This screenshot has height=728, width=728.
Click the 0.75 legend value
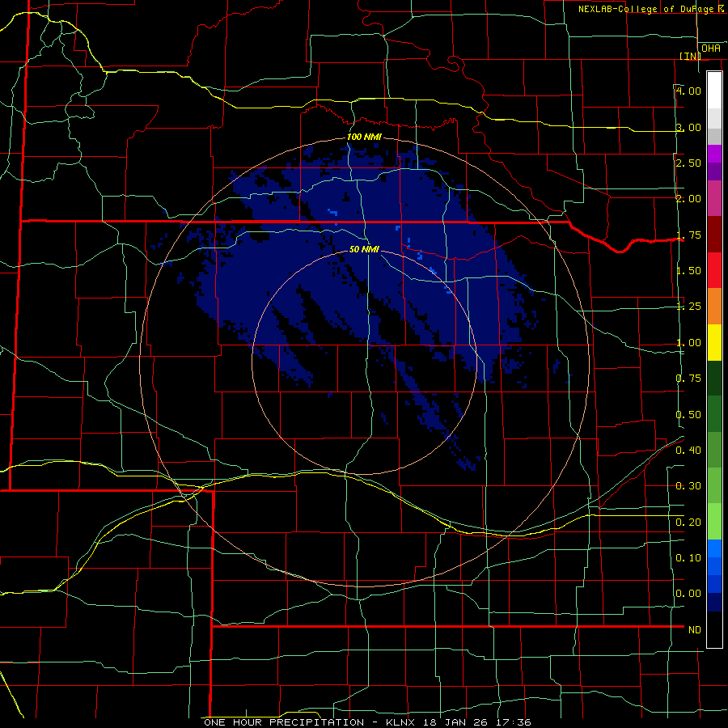688,379
